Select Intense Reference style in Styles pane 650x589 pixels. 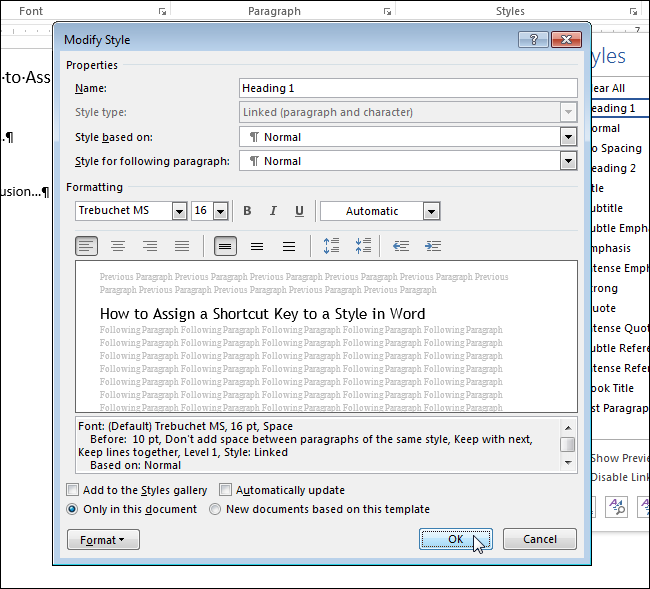coord(620,368)
